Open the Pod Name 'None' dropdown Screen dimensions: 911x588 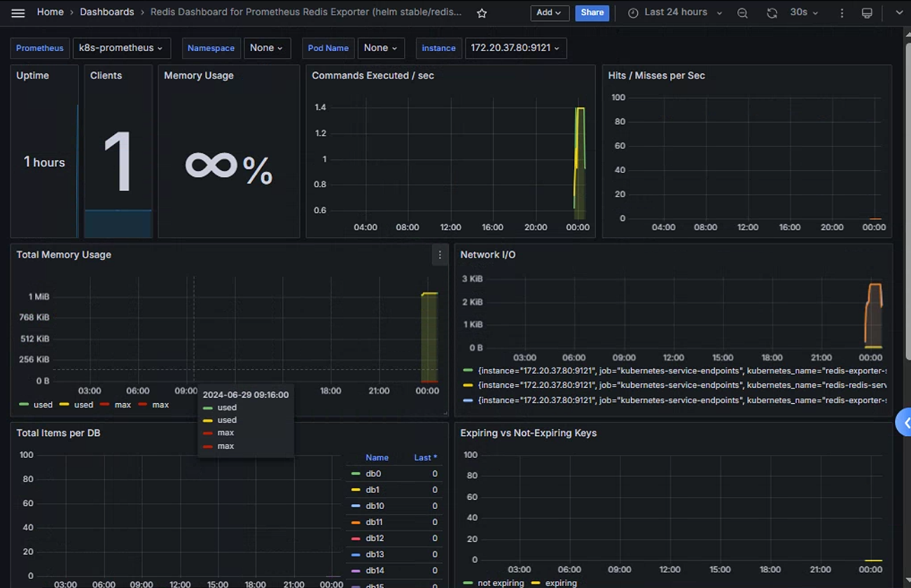[x=381, y=48]
